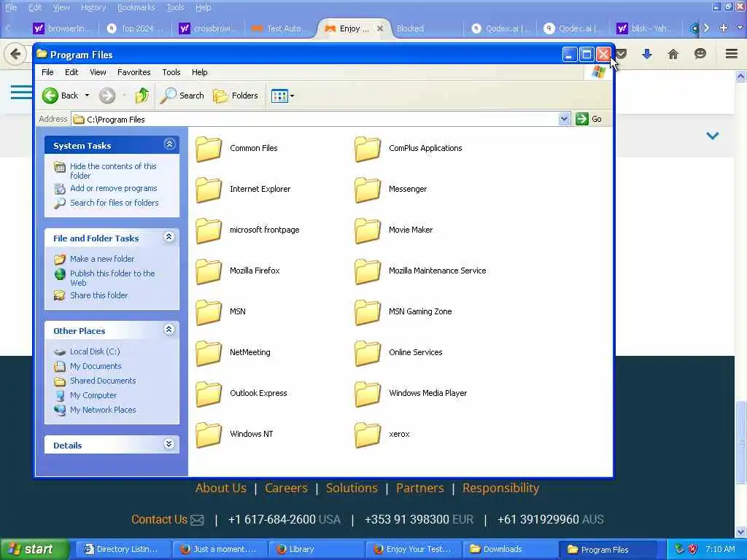The width and height of the screenshot is (747, 560).
Task: Switch to the Enjoy browser tab
Action: pos(352,28)
